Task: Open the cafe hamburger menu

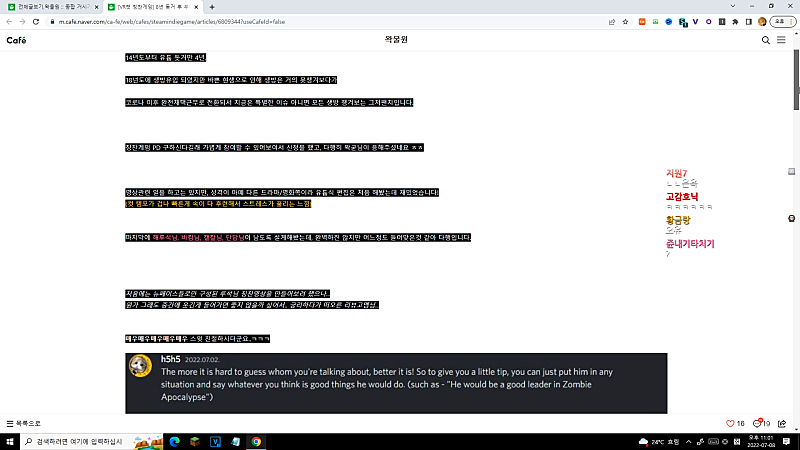Action: click(x=781, y=40)
